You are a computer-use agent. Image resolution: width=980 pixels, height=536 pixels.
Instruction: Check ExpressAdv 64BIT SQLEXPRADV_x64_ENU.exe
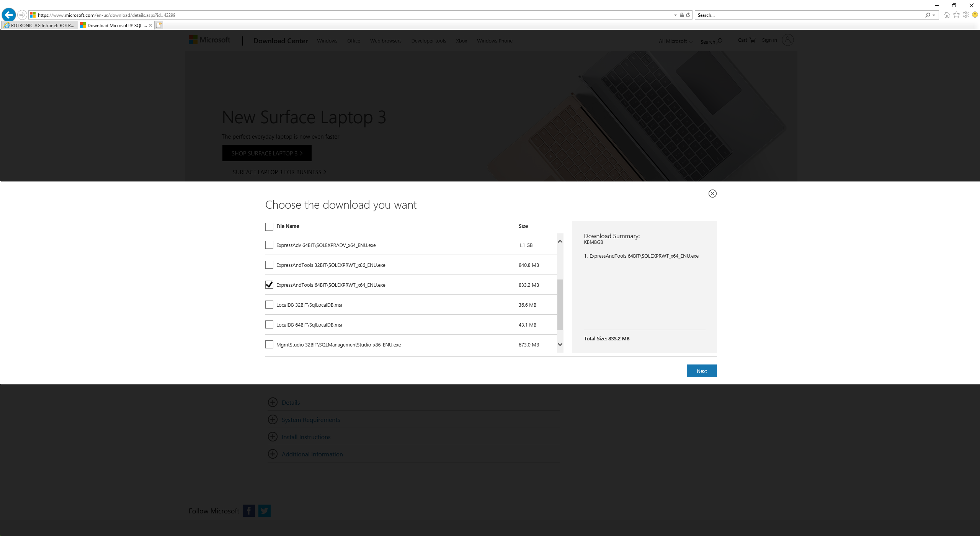pyautogui.click(x=269, y=245)
